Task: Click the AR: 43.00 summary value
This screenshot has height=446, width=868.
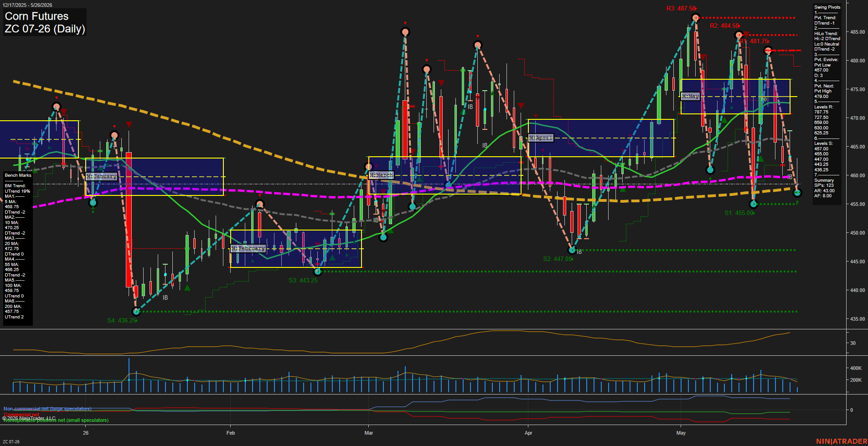Action: click(x=825, y=191)
